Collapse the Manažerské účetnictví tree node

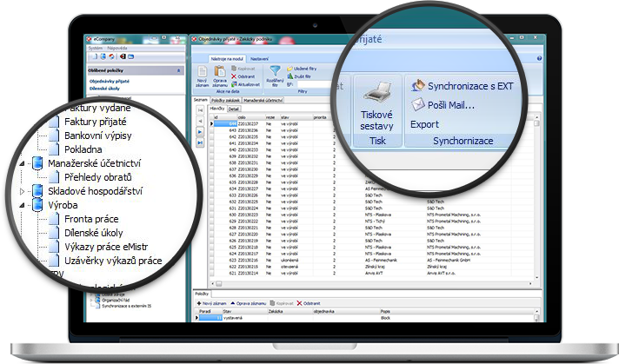tap(22, 162)
